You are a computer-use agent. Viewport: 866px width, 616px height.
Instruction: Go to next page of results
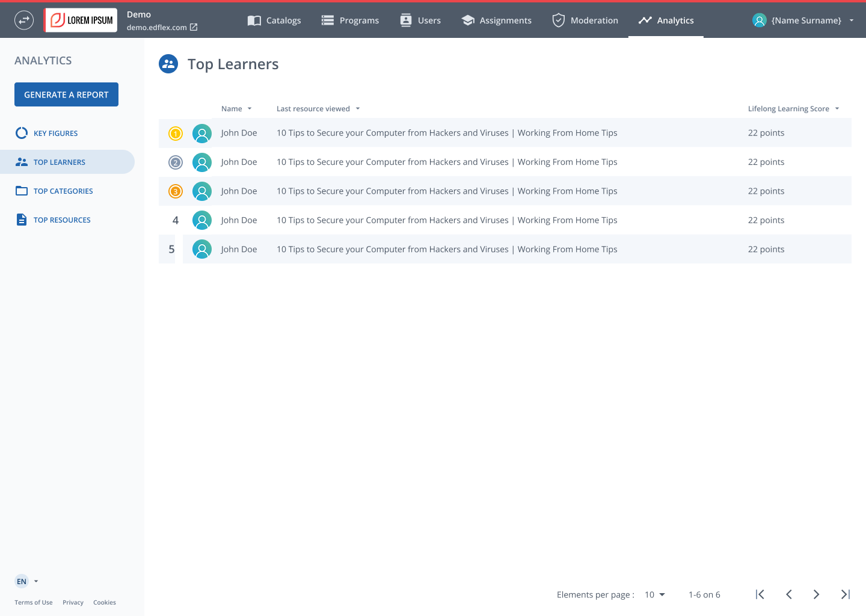(x=816, y=594)
